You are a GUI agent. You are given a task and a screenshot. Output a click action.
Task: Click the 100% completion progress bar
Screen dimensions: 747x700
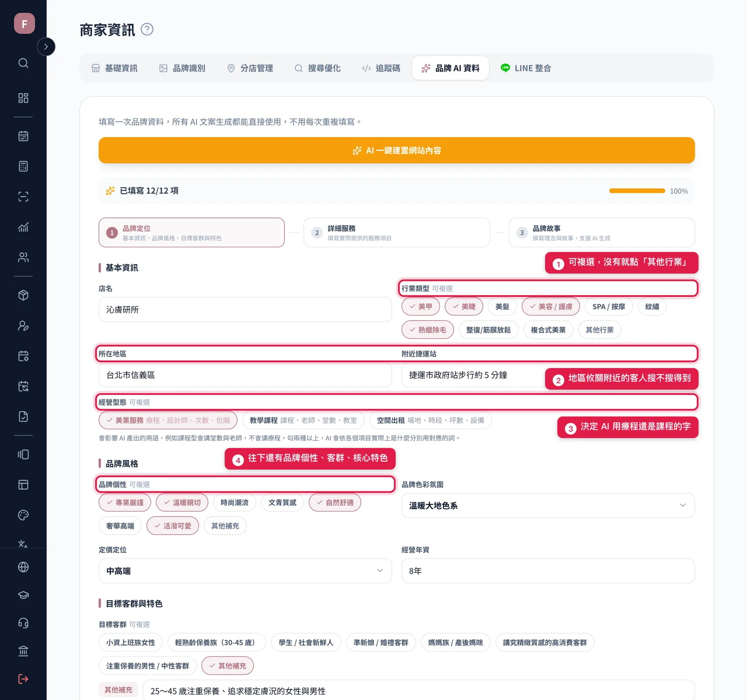637,191
